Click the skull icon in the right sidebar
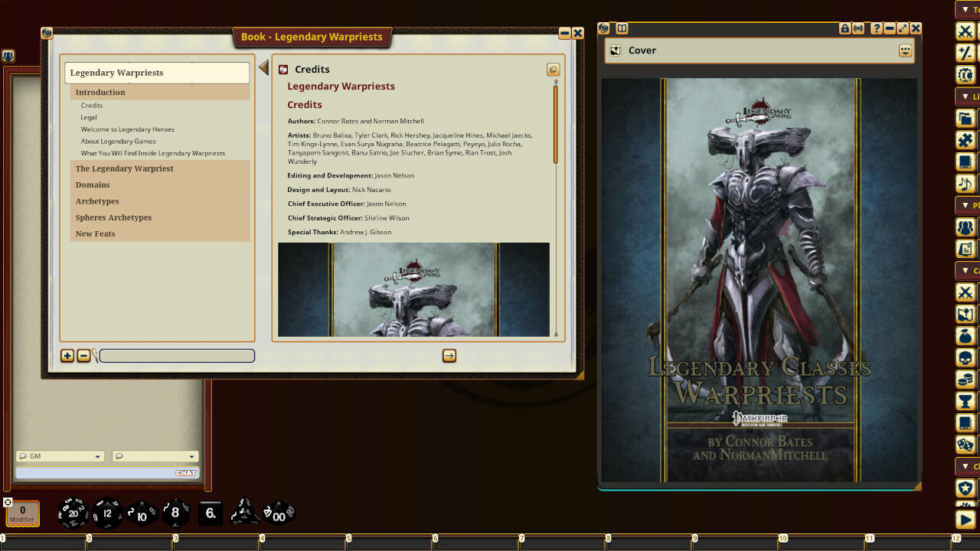Viewport: 980px width, 551px height. [x=964, y=357]
